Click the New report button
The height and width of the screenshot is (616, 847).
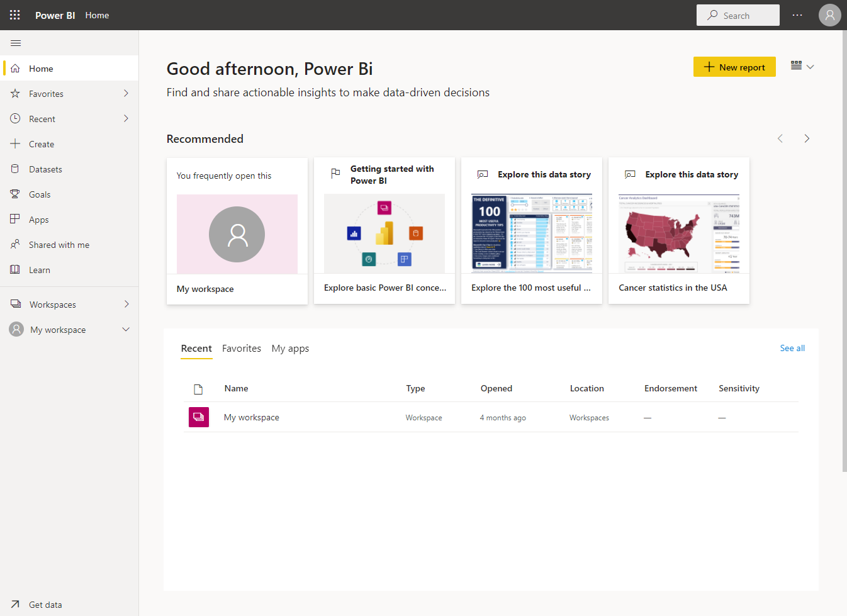(x=734, y=67)
